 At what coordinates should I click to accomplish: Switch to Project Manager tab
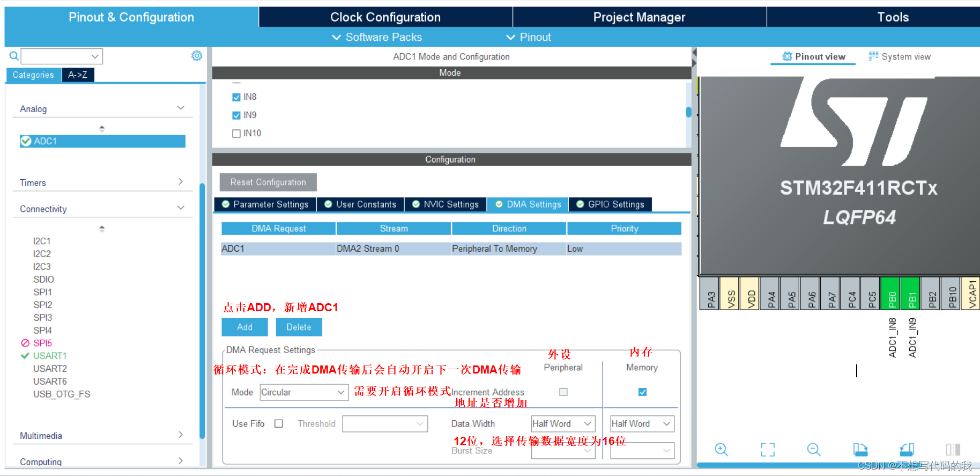tap(639, 17)
